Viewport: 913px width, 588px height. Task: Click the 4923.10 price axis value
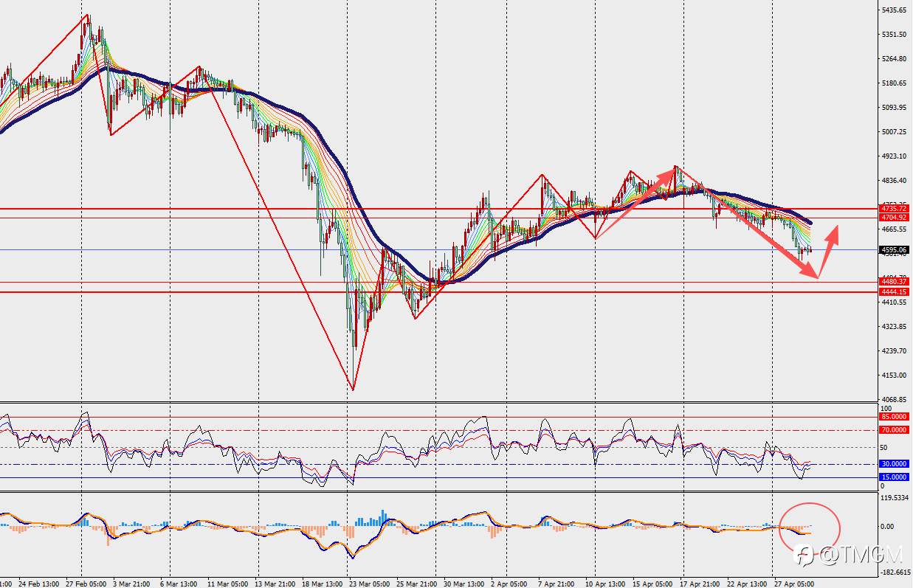tap(894, 156)
